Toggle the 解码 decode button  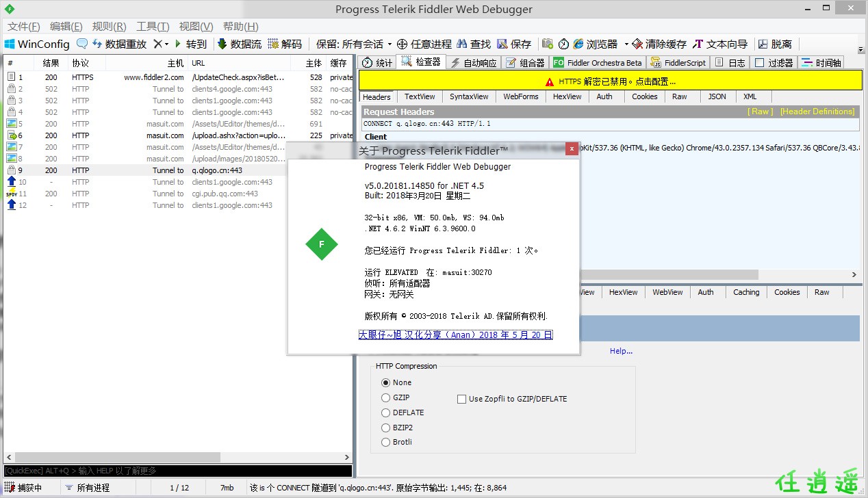click(x=285, y=44)
